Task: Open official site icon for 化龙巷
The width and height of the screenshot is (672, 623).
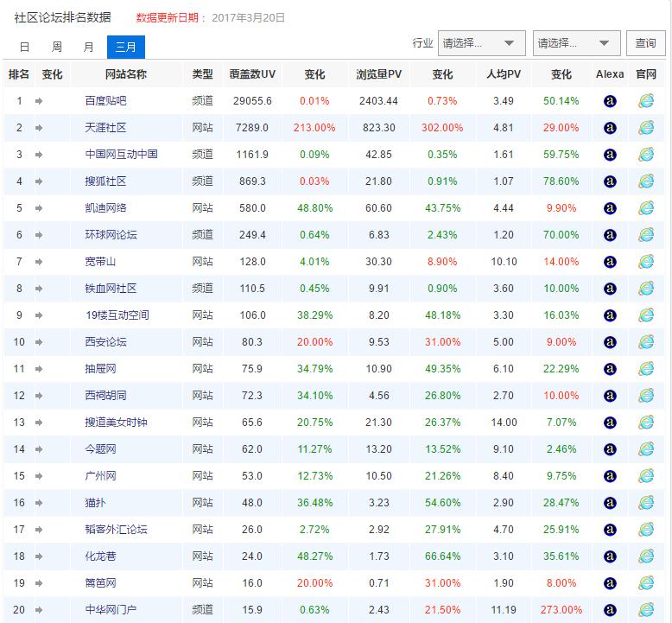Action: coord(646,556)
